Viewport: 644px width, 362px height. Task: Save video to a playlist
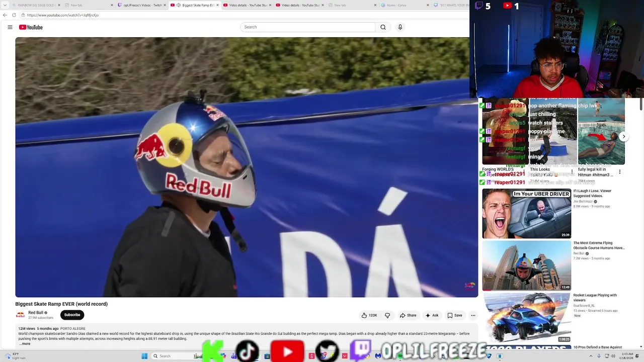tap(455, 315)
